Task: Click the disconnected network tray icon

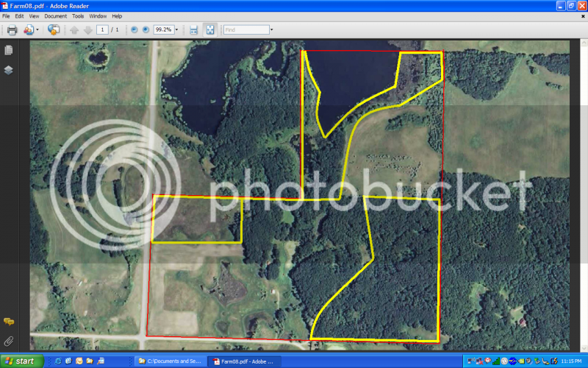Action: click(x=480, y=361)
